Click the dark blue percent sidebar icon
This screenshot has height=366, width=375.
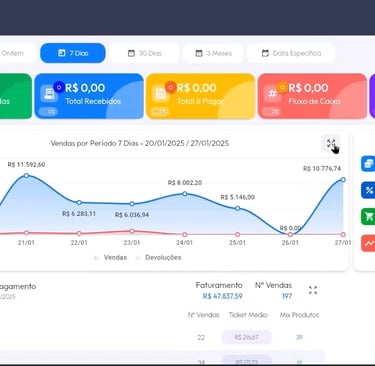click(369, 190)
